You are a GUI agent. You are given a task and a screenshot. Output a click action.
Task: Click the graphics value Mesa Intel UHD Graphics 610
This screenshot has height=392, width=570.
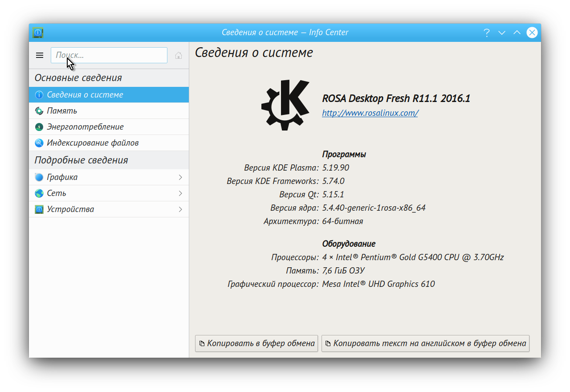point(379,284)
